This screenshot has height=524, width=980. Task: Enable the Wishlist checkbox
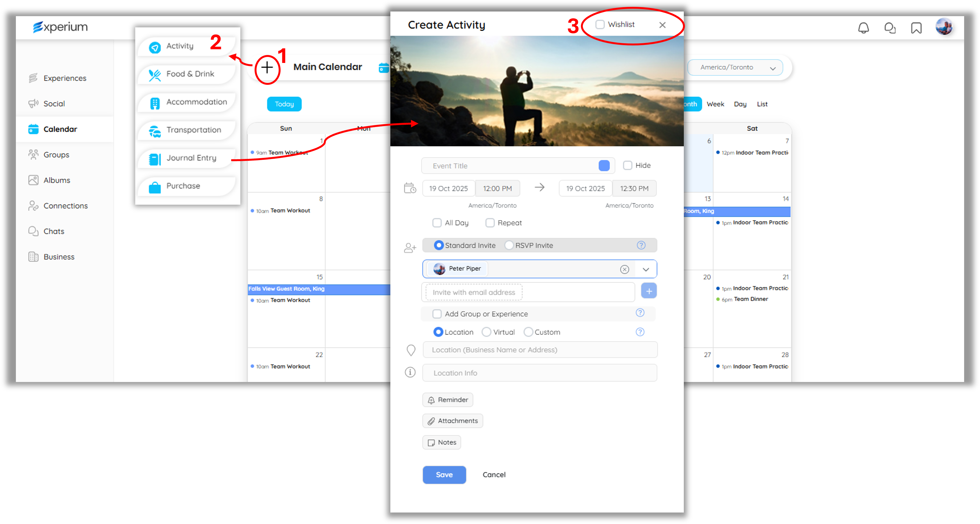(600, 24)
